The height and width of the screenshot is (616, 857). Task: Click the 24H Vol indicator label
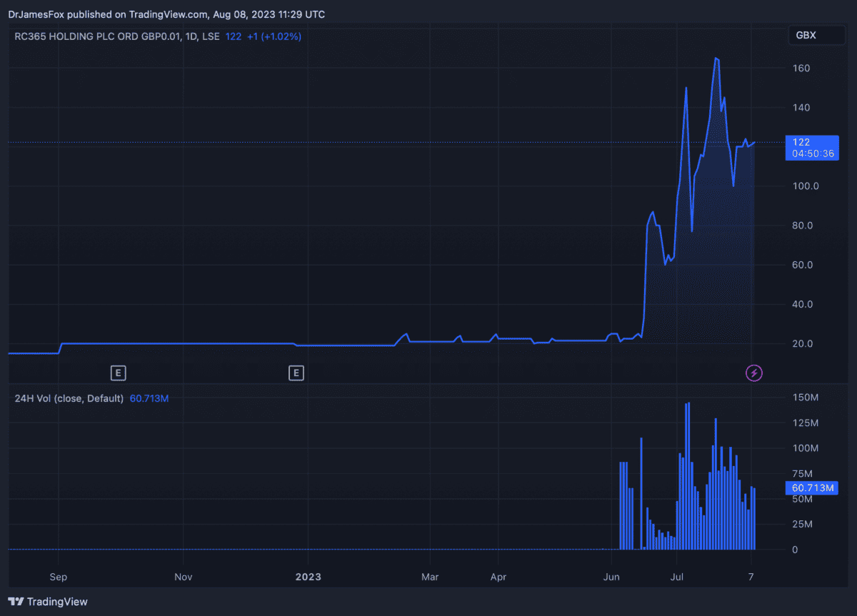click(69, 398)
